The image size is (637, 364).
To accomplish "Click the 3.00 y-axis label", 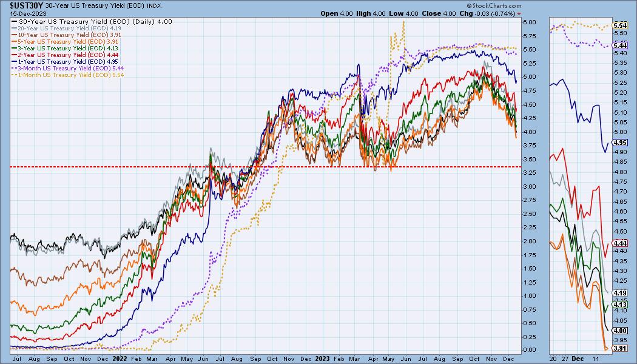I will pos(530,186).
